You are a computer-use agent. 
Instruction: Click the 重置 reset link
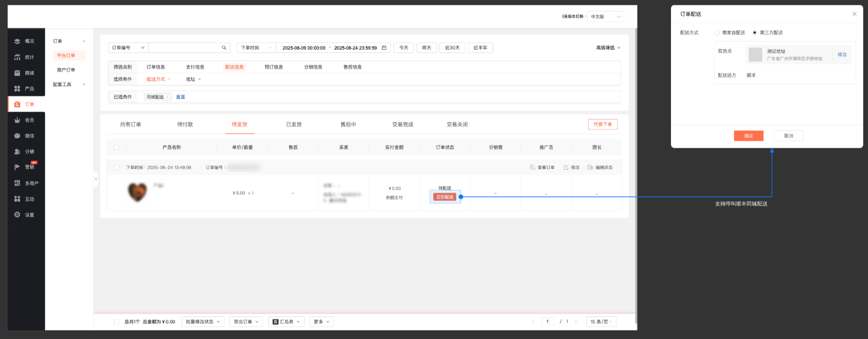coord(180,97)
